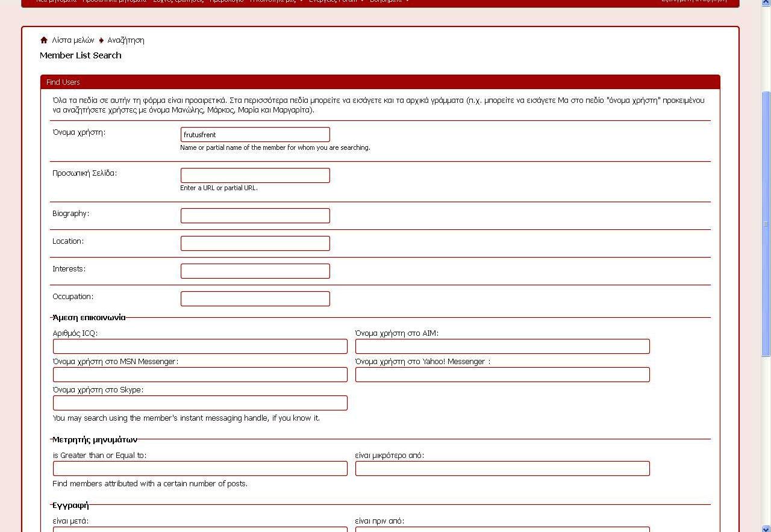Click the Occupation input field
The width and height of the screenshot is (771, 532).
click(255, 298)
